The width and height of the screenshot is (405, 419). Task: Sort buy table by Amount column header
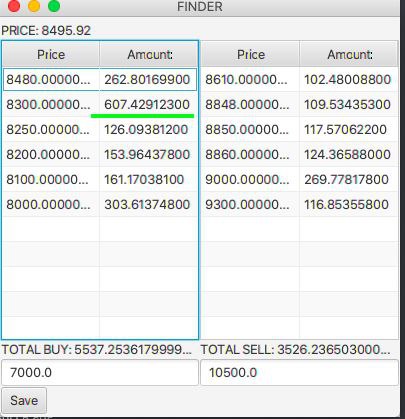tap(148, 54)
